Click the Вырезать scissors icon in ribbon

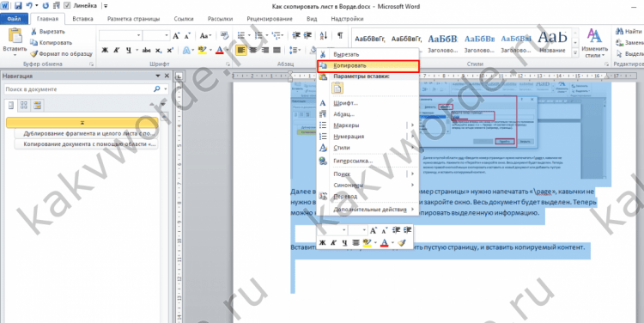[x=33, y=32]
